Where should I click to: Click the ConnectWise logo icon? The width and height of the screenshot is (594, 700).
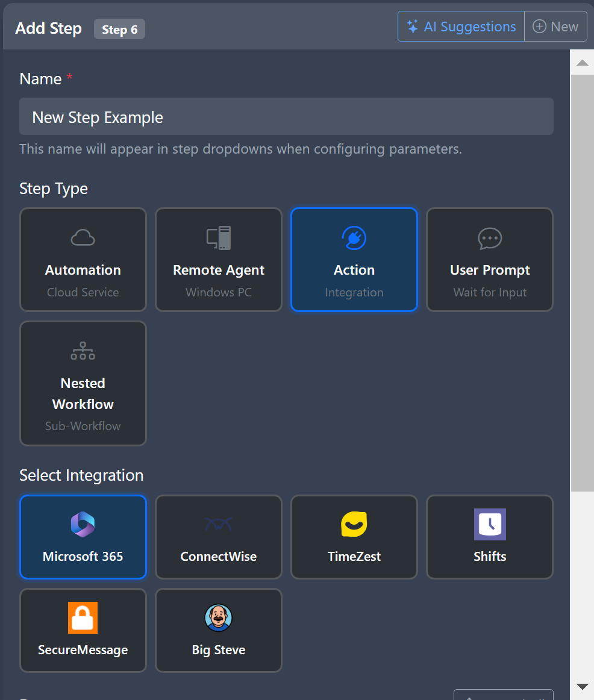pyautogui.click(x=219, y=524)
